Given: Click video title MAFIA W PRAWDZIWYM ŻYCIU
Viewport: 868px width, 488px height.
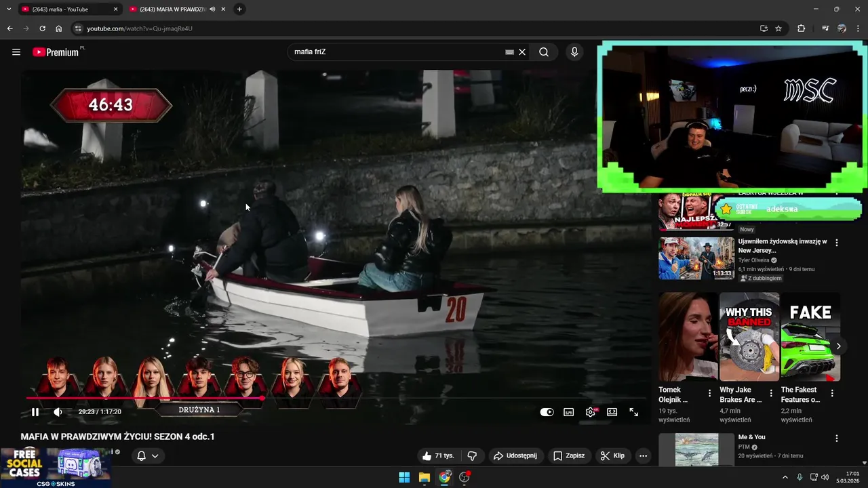Looking at the screenshot, I should pos(117,436).
